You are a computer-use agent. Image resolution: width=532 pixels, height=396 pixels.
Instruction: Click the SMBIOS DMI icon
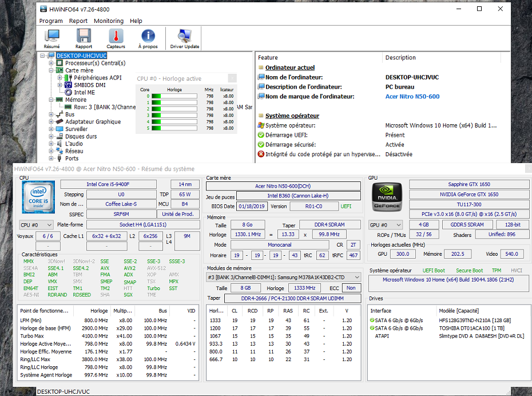coord(68,85)
